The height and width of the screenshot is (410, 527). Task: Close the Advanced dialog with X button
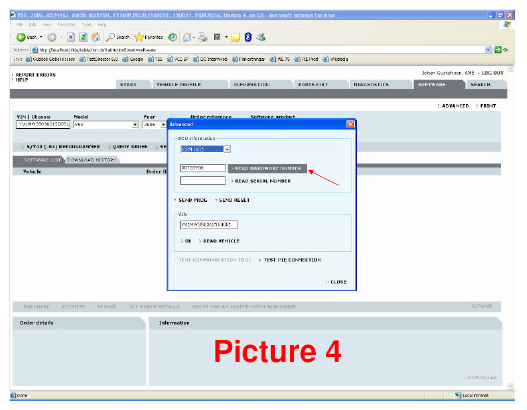[x=350, y=124]
